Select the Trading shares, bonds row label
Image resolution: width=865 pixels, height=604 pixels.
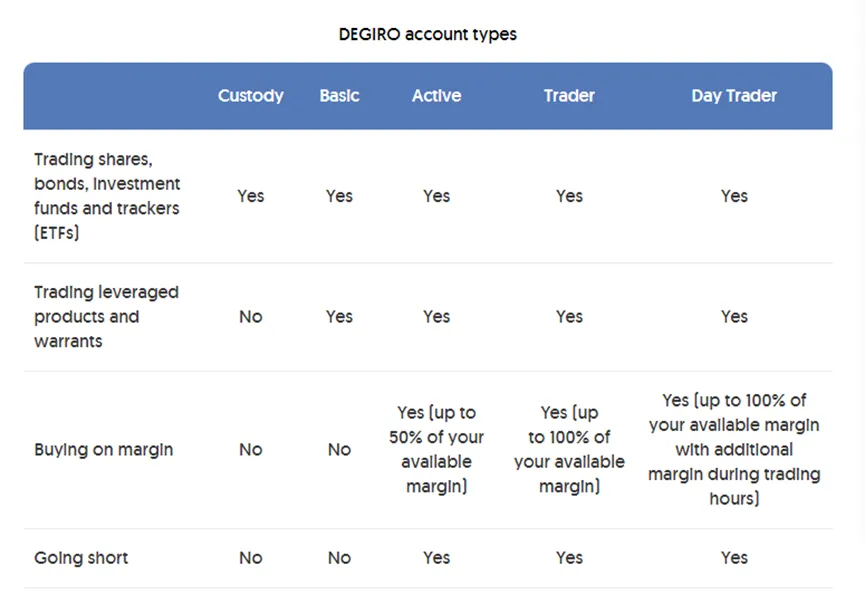point(107,196)
